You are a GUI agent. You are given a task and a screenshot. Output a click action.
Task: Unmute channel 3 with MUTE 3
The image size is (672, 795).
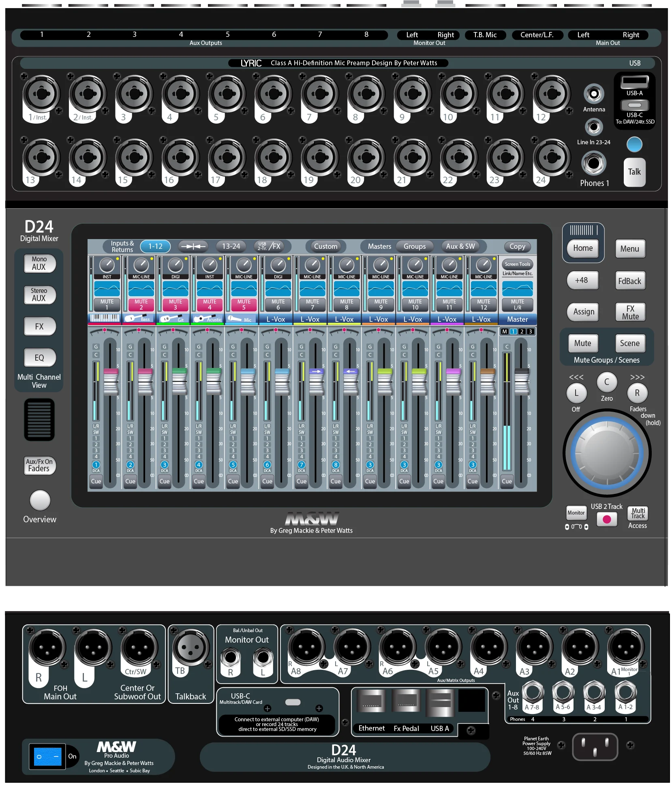click(x=175, y=304)
